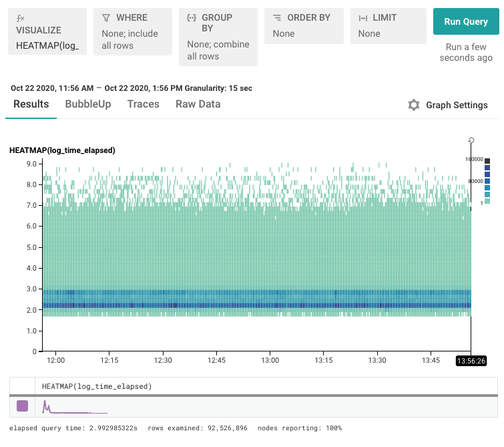Click the WHERE filter funnel icon
The height and width of the screenshot is (447, 504).
[105, 18]
